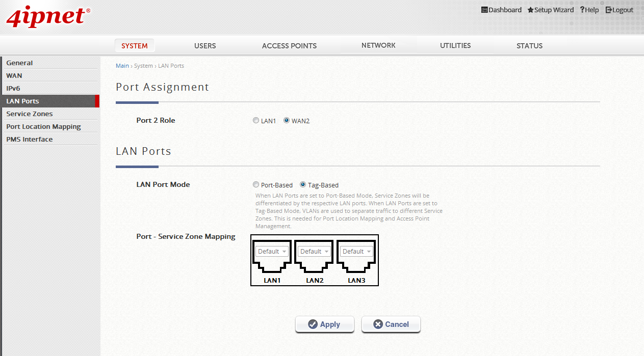644x356 pixels.
Task: Open Help using the question mark icon
Action: click(x=583, y=9)
